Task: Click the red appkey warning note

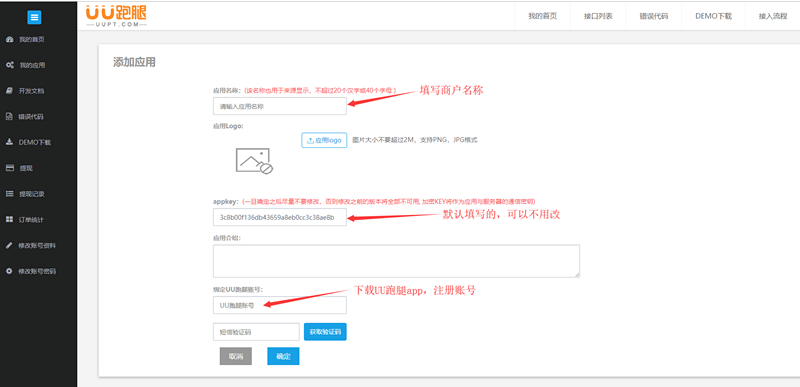Action: point(388,201)
